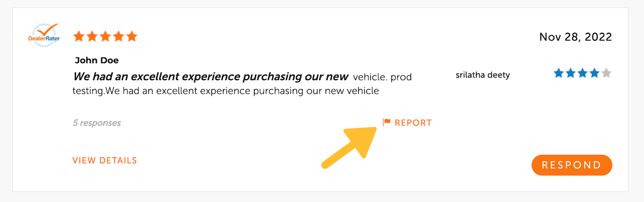The width and height of the screenshot is (644, 202).
Task: Click the review date Nov 28, 2022
Action: [x=576, y=37]
